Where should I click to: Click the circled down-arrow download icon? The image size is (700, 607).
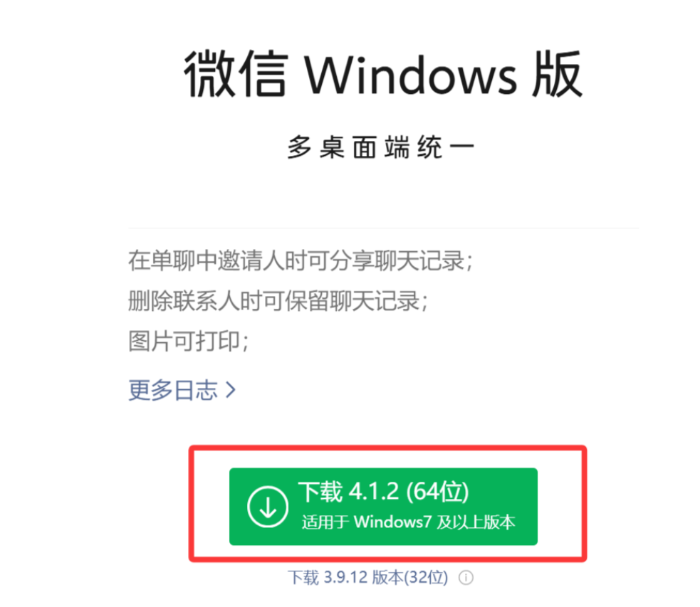[268, 507]
